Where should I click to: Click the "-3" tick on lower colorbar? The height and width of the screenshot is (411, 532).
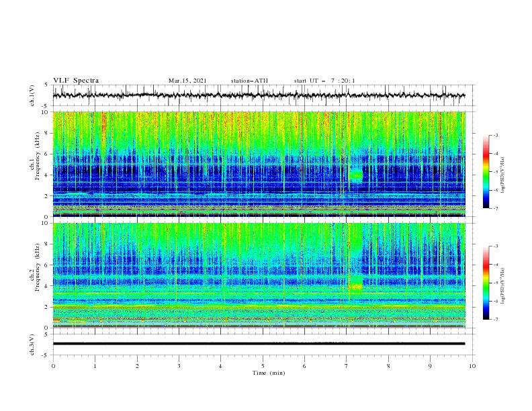pos(496,246)
